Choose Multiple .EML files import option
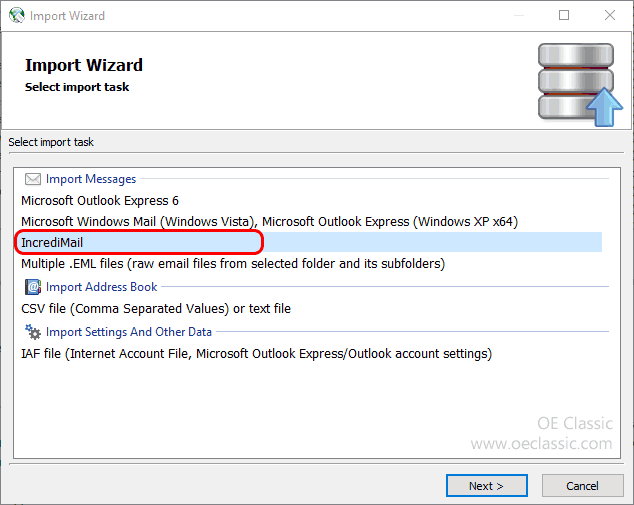The height and width of the screenshot is (505, 634). pyautogui.click(x=233, y=264)
